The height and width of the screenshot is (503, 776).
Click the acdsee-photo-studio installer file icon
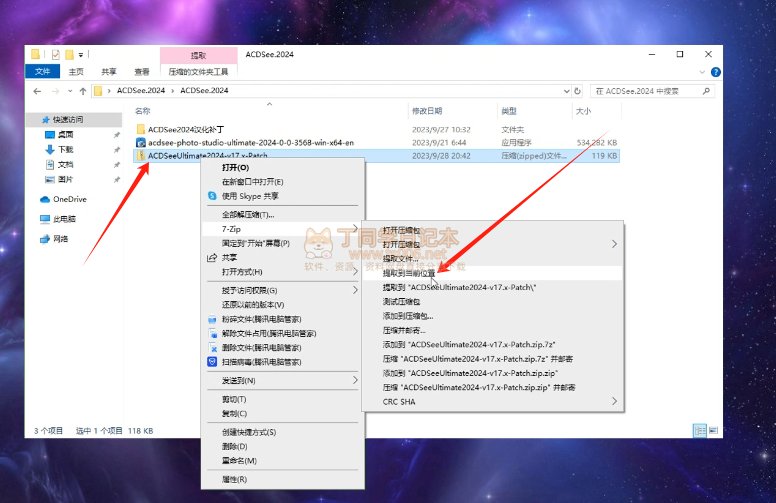[x=141, y=143]
